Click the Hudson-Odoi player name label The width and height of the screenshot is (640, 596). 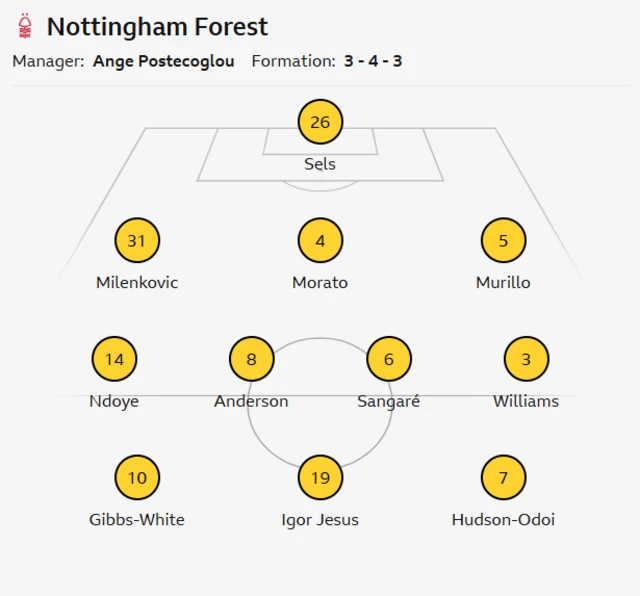click(x=503, y=520)
